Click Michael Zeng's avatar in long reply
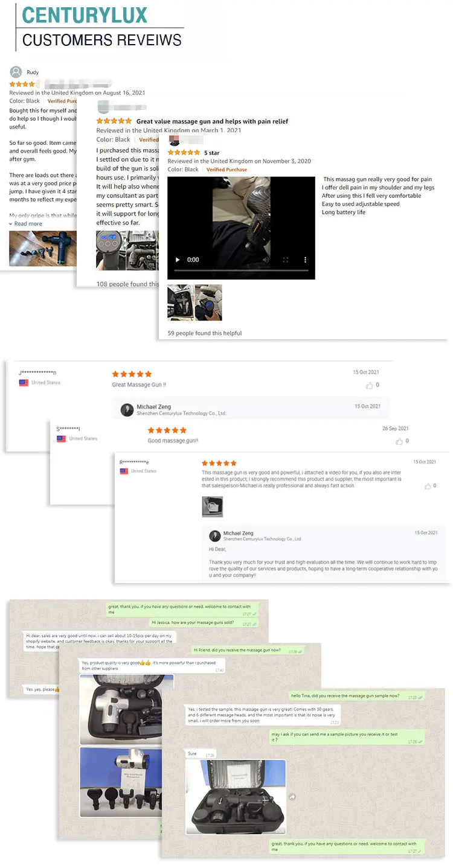Viewport: 453px width, 868px height. pyautogui.click(x=215, y=536)
